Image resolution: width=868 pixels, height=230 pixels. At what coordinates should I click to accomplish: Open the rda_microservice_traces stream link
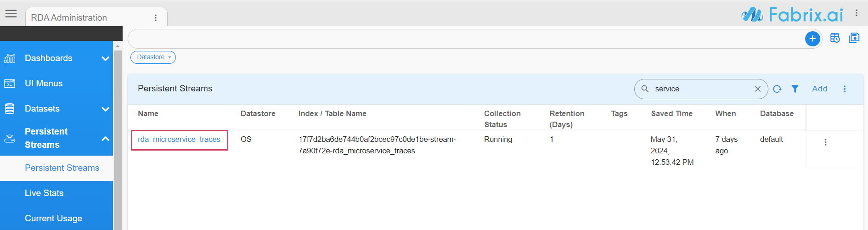coord(179,140)
